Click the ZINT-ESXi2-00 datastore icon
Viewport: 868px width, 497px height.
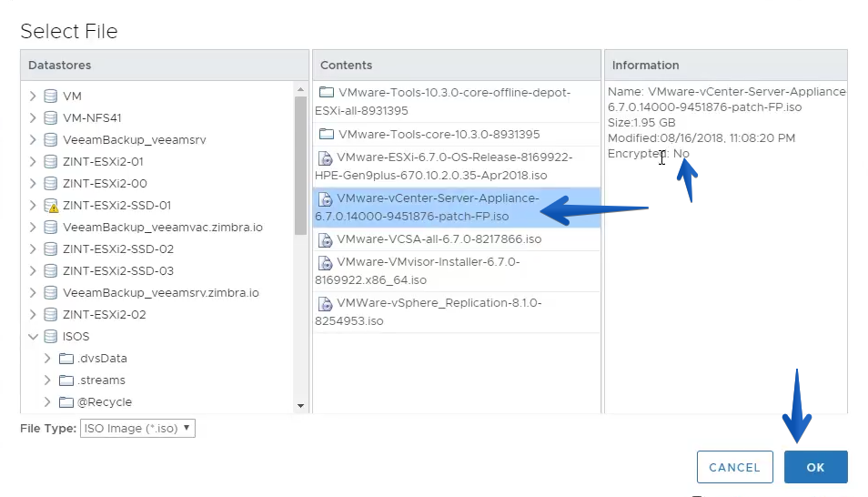(50, 183)
